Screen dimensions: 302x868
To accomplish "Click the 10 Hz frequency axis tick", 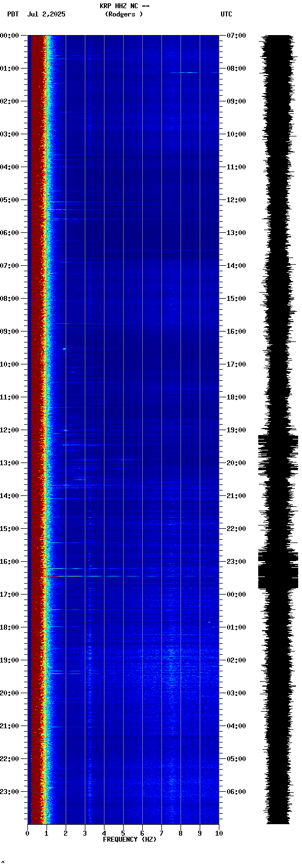I will (219, 833).
